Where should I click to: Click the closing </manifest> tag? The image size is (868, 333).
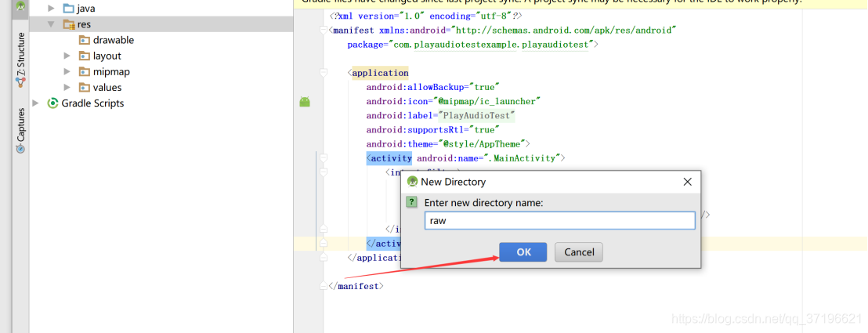click(356, 287)
